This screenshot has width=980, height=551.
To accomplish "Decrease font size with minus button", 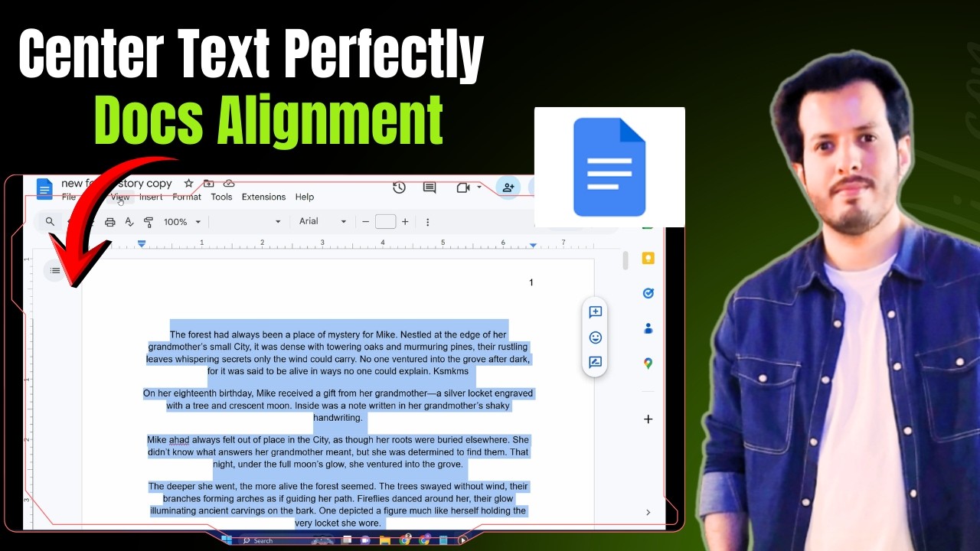I will pyautogui.click(x=365, y=222).
